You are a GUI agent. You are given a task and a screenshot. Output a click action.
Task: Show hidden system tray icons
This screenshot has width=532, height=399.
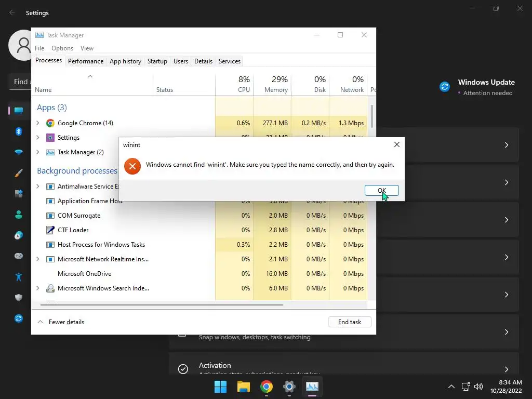(x=451, y=387)
